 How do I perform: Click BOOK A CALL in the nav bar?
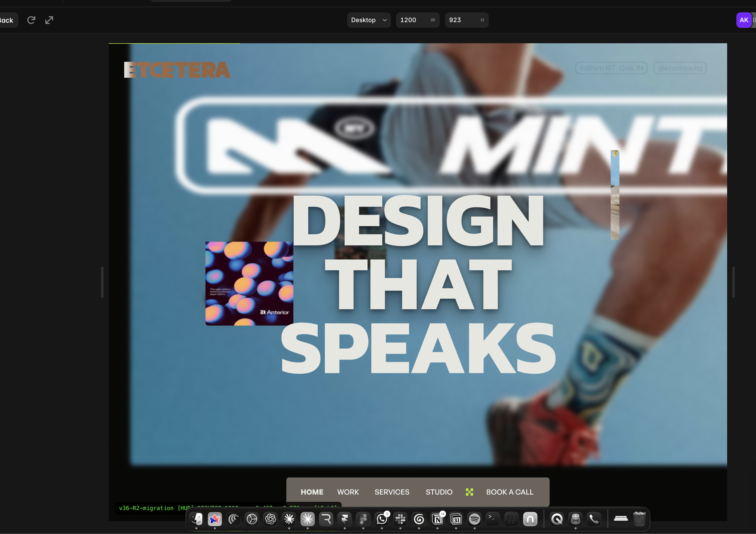click(510, 492)
